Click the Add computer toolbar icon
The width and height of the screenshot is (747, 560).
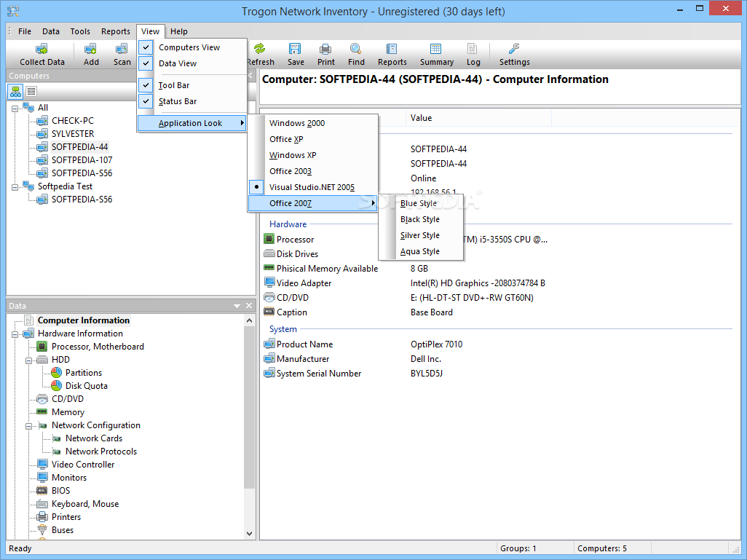90,49
